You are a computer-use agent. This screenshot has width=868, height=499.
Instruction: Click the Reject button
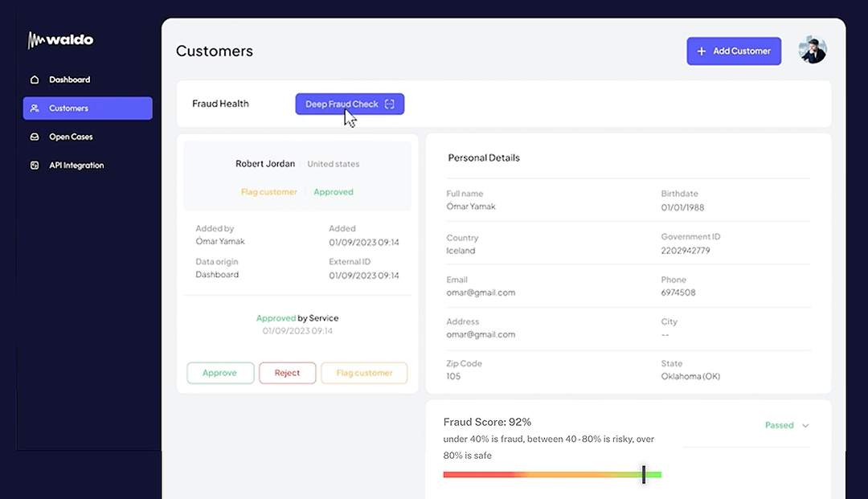[x=287, y=373]
